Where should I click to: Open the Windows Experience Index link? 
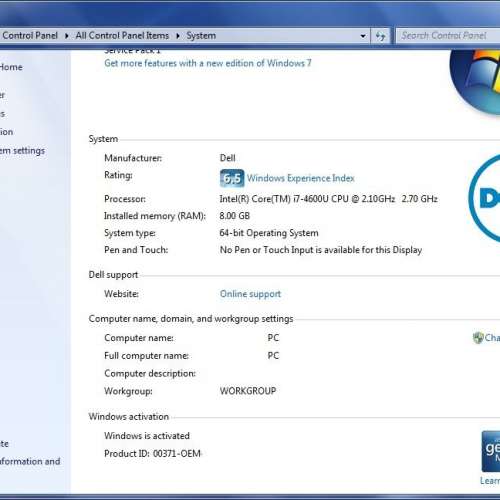(x=301, y=178)
